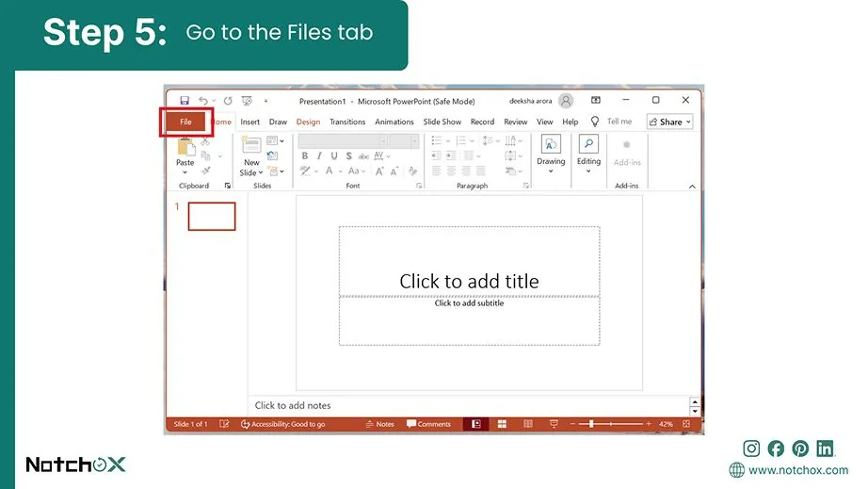
Task: Open the Change Case Aa dropdown
Action: [357, 171]
